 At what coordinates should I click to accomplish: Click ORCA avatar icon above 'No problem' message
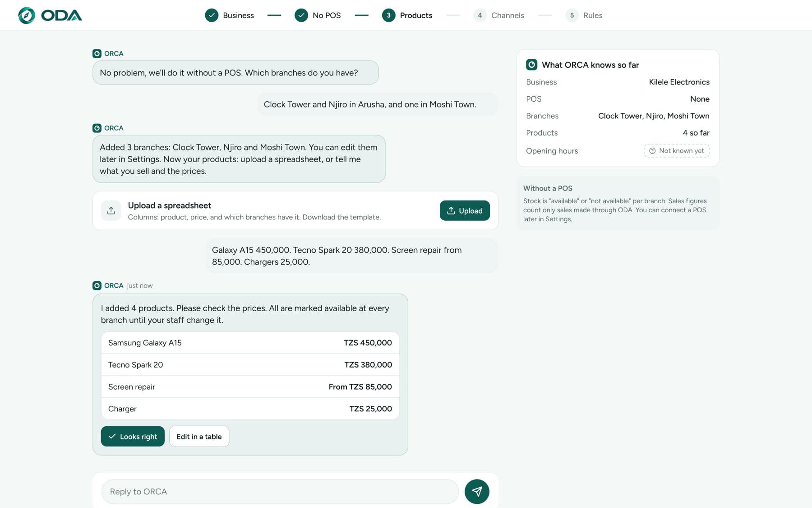[x=97, y=53]
